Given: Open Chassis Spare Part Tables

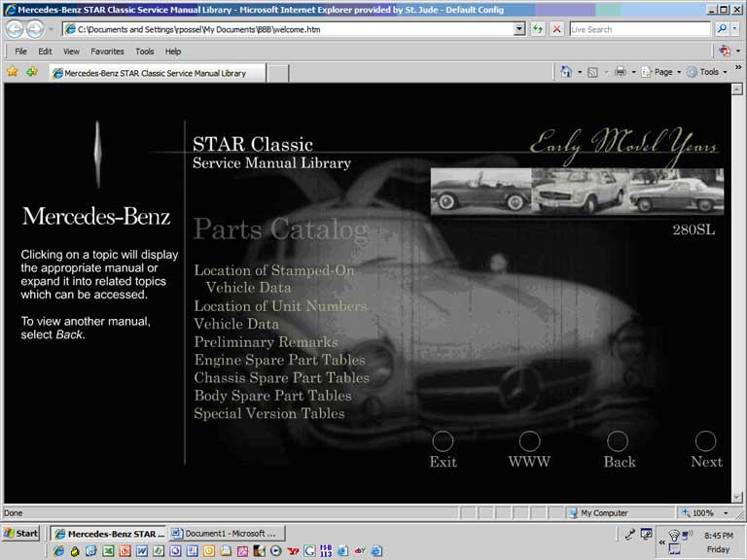Looking at the screenshot, I should (x=281, y=377).
